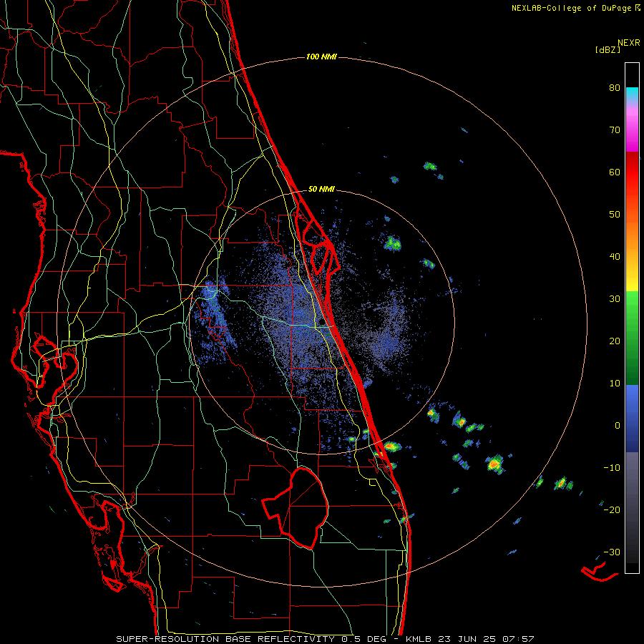Click the -30 value on the dBZ scale
Viewport: 644px width, 644px height.
(x=612, y=552)
